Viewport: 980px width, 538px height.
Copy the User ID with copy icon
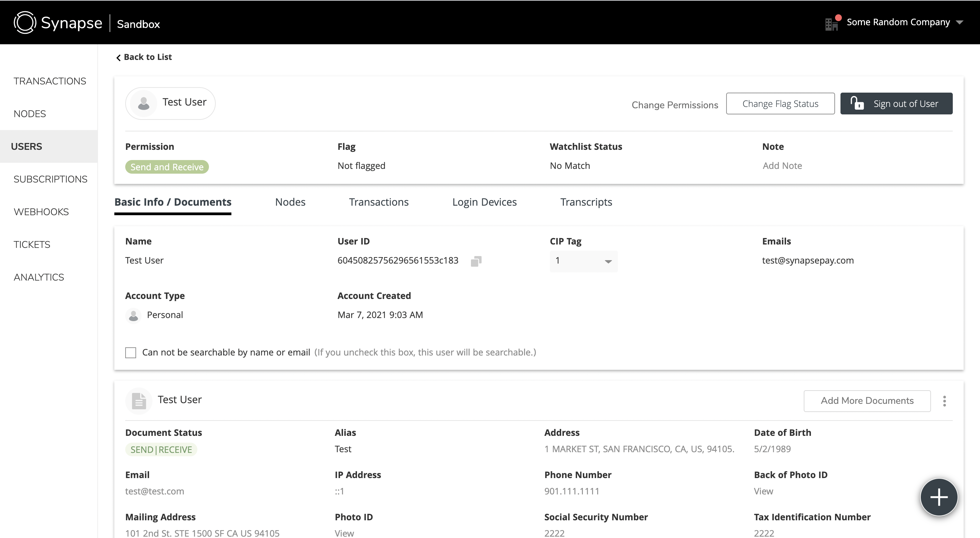click(x=476, y=261)
